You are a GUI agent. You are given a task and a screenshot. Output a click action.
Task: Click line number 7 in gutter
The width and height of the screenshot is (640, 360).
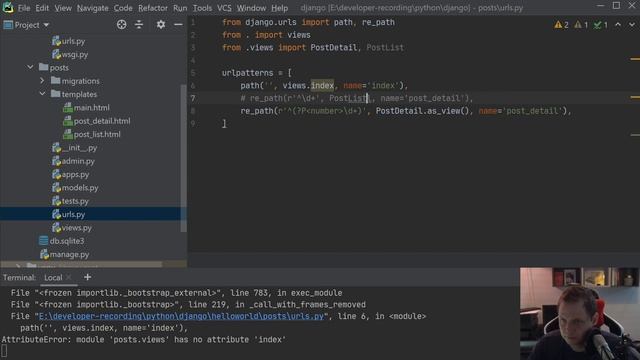(x=193, y=98)
